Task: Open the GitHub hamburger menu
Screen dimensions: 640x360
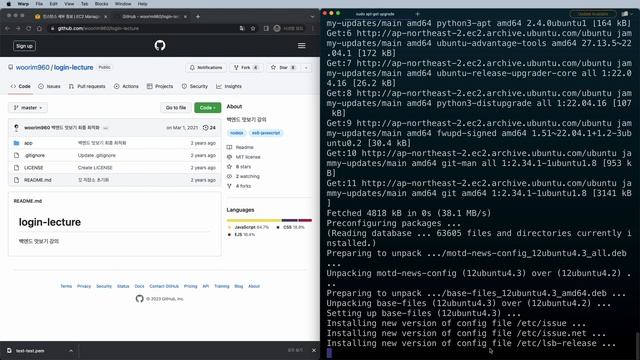Action: [x=302, y=46]
